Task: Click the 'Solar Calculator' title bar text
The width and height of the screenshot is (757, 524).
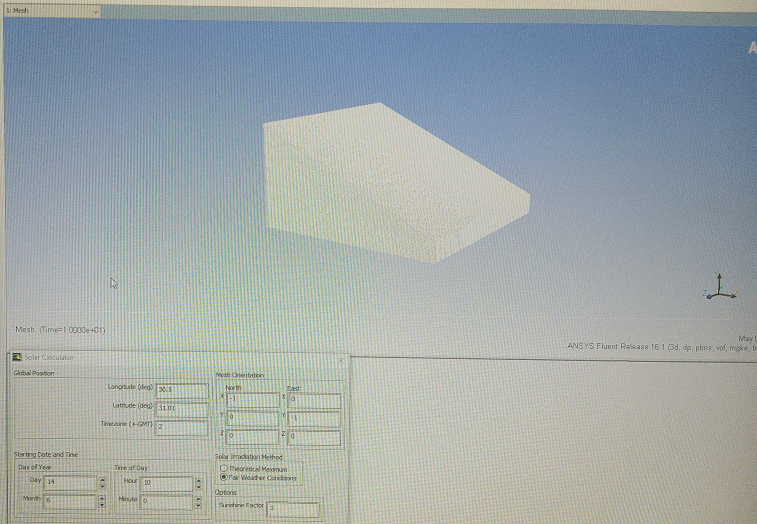Action: point(49,357)
